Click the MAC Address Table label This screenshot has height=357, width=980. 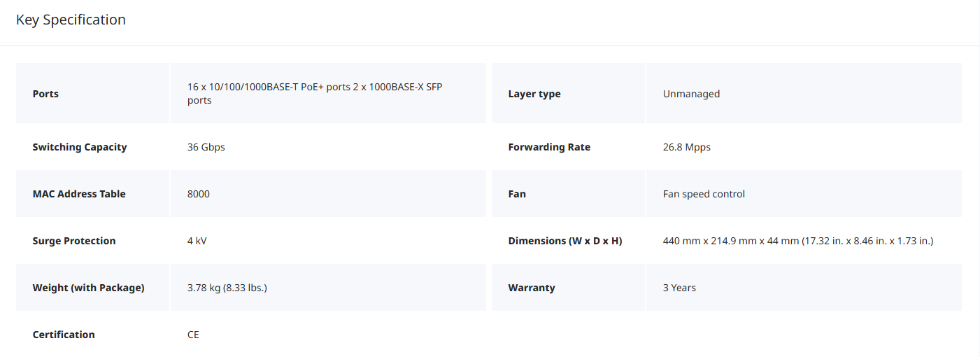click(79, 194)
